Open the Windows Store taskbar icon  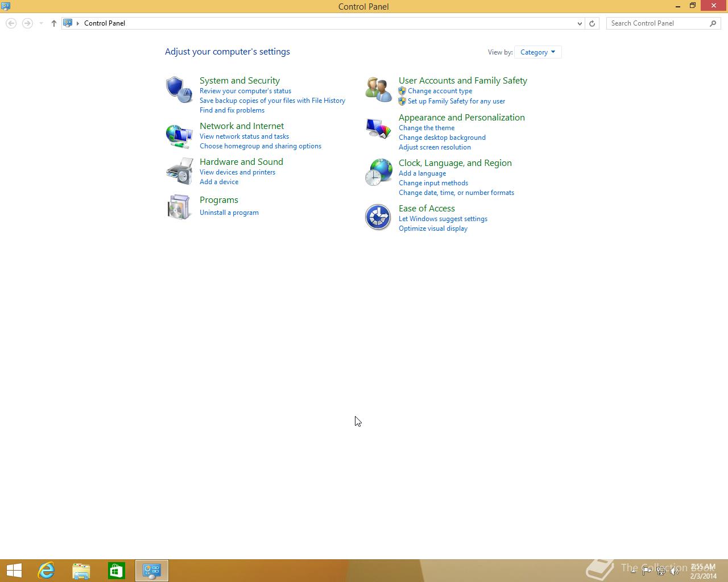117,571
